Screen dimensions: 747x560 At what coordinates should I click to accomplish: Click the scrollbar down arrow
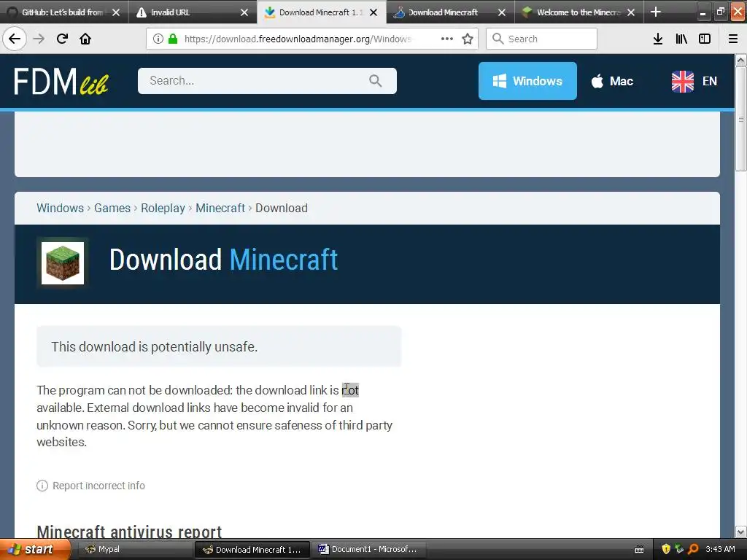[x=741, y=532]
